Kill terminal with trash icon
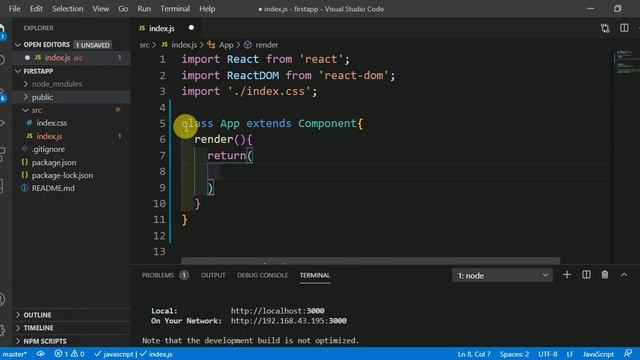Viewport: 640px width, 360px height. 605,275
